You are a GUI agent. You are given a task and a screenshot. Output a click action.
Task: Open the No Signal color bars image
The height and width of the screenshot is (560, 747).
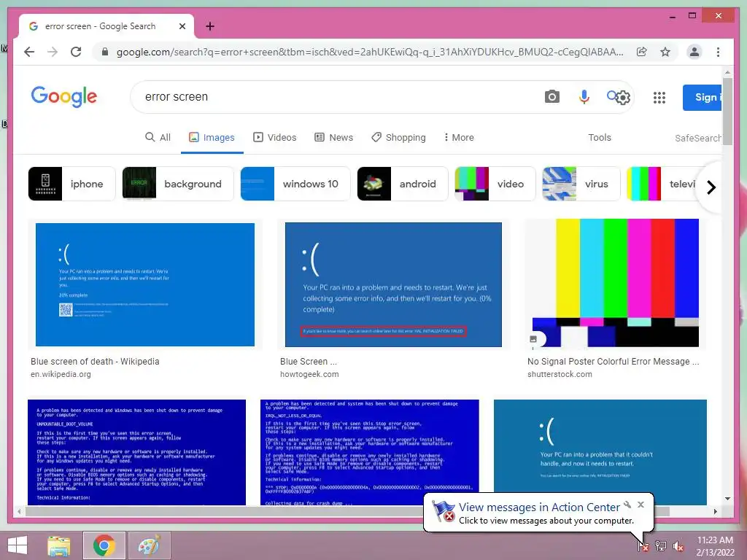(x=616, y=283)
